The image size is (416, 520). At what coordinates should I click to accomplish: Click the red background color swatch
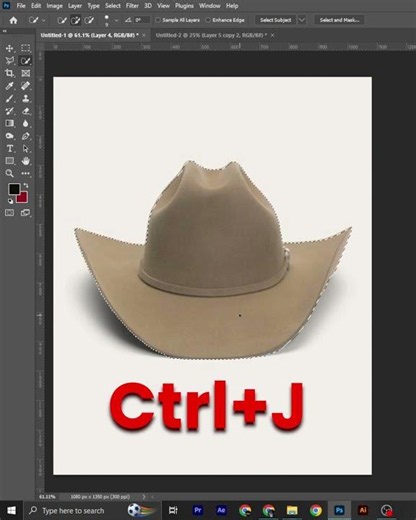(23, 197)
